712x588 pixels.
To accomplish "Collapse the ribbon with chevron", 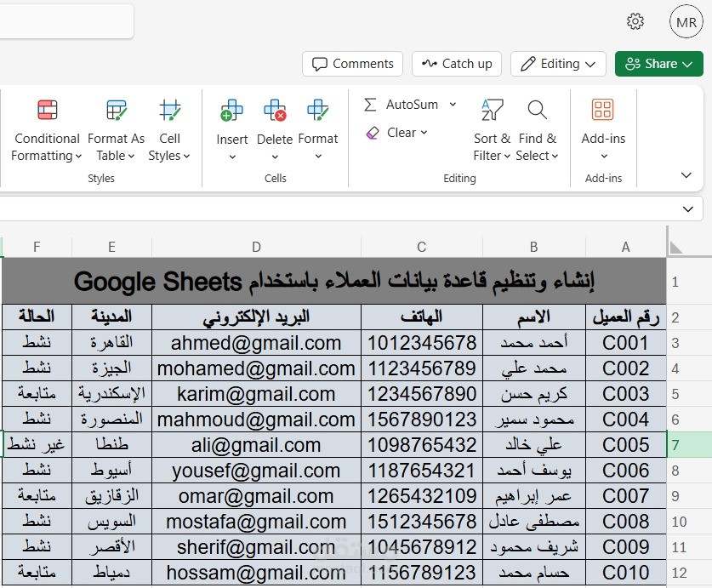I will pyautogui.click(x=686, y=175).
